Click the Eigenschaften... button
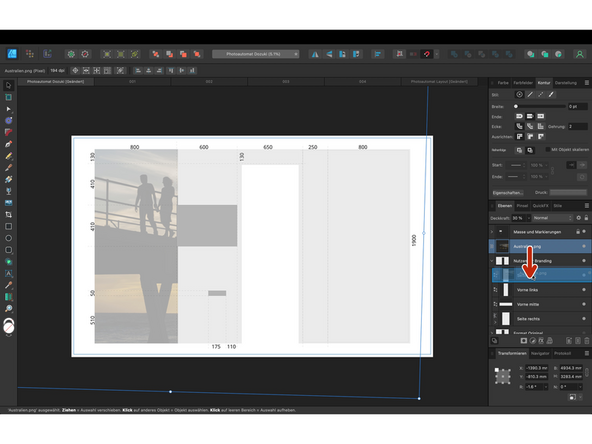Screen dimensions: 592x444 [508, 193]
